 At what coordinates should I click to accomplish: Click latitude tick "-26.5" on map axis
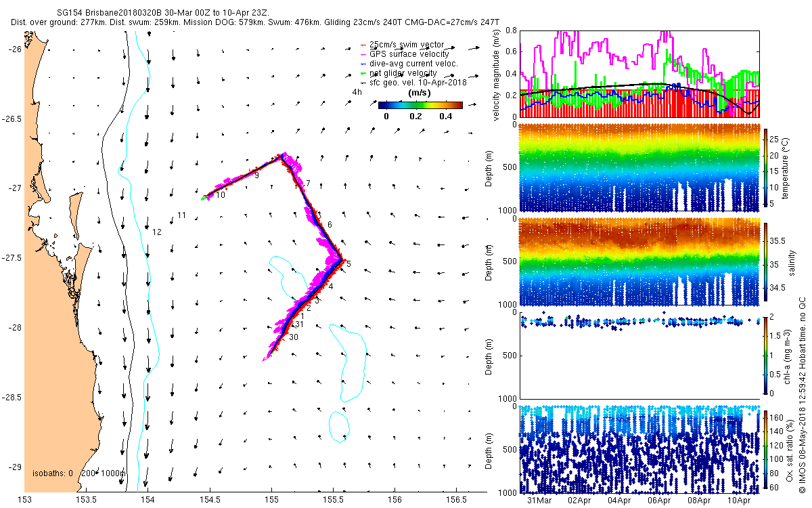[12, 119]
